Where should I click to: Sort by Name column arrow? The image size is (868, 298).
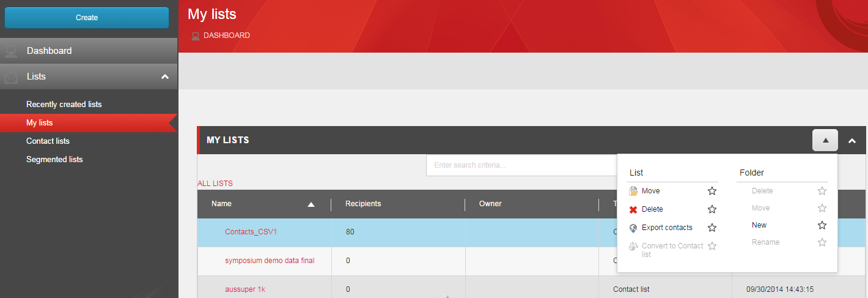click(x=311, y=204)
